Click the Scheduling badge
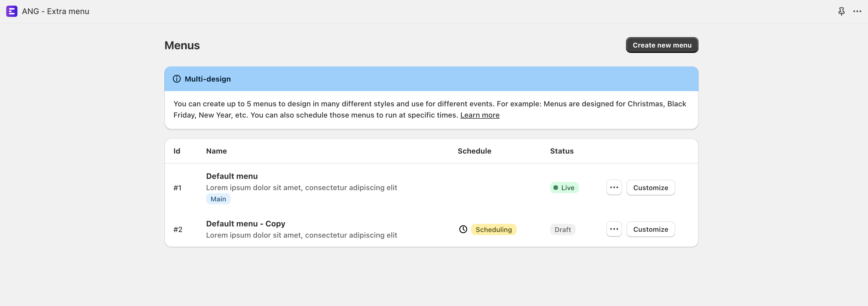This screenshot has width=868, height=306. pyautogui.click(x=493, y=229)
